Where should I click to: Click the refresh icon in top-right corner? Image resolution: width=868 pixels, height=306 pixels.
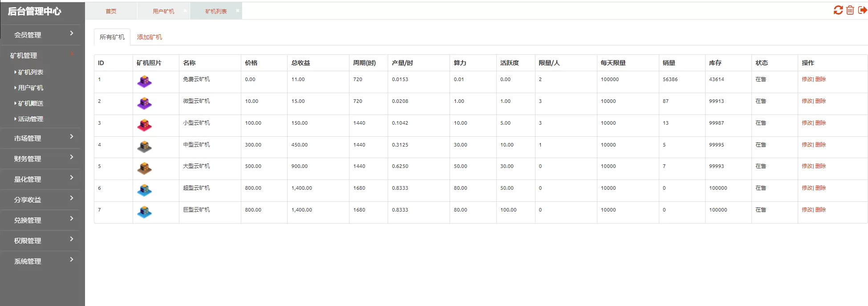click(838, 10)
